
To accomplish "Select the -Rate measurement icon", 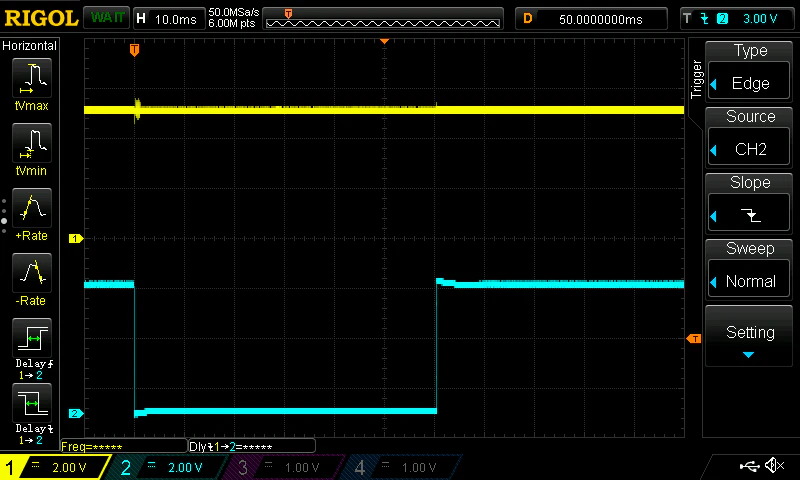I will click(x=32, y=272).
